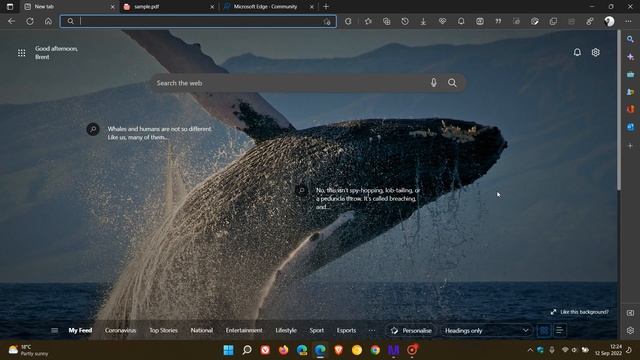Screen dimensions: 640x360
Task: Reload the page with the refresh icon
Action: click(x=30, y=21)
